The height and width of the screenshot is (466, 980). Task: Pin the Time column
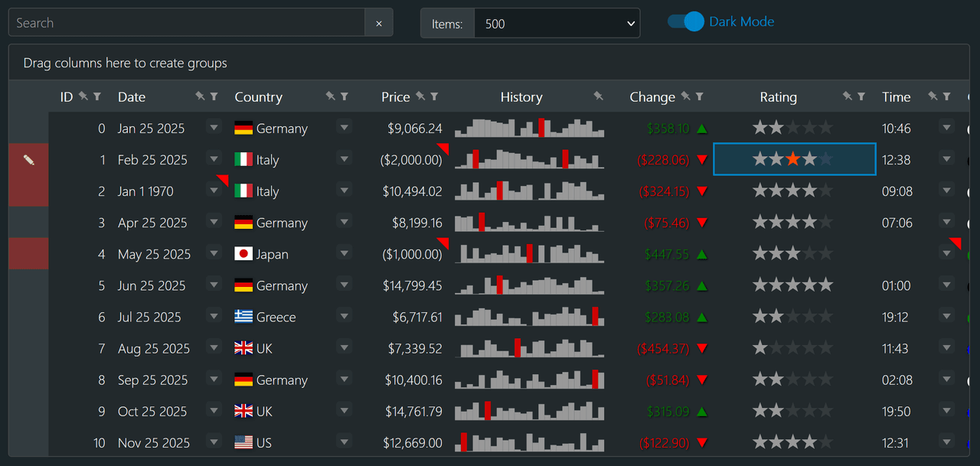click(x=933, y=96)
